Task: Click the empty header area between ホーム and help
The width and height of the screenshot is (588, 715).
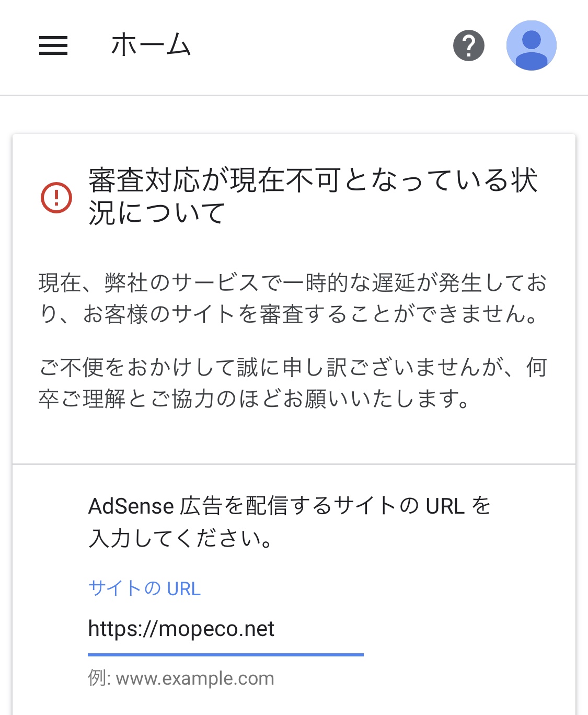Action: (x=321, y=46)
